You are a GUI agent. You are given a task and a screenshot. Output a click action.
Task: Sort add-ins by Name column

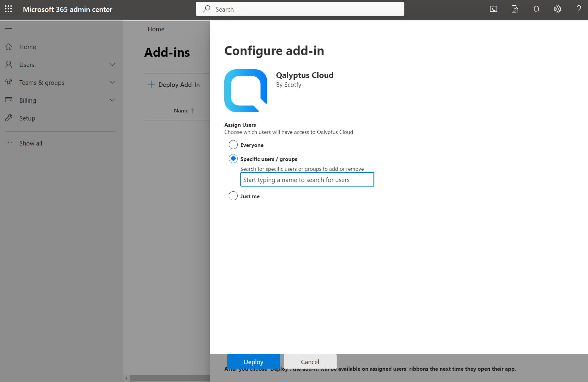point(184,110)
